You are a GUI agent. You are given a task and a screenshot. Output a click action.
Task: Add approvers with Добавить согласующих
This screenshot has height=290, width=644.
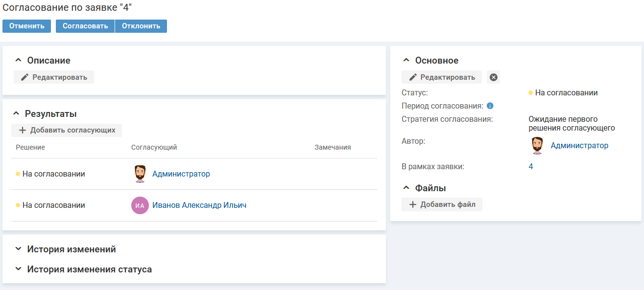(67, 130)
